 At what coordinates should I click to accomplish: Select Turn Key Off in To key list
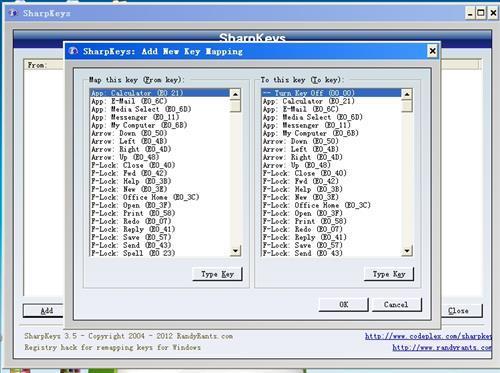click(x=332, y=93)
